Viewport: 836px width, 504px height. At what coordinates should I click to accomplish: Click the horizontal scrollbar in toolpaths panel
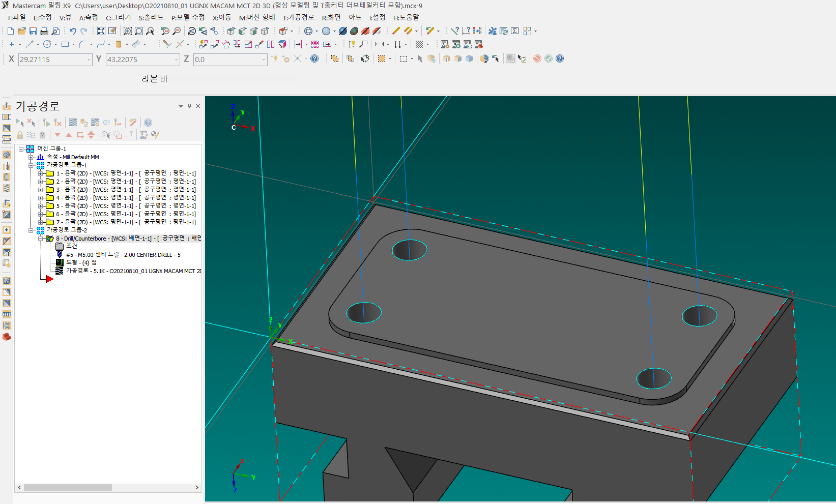68,487
